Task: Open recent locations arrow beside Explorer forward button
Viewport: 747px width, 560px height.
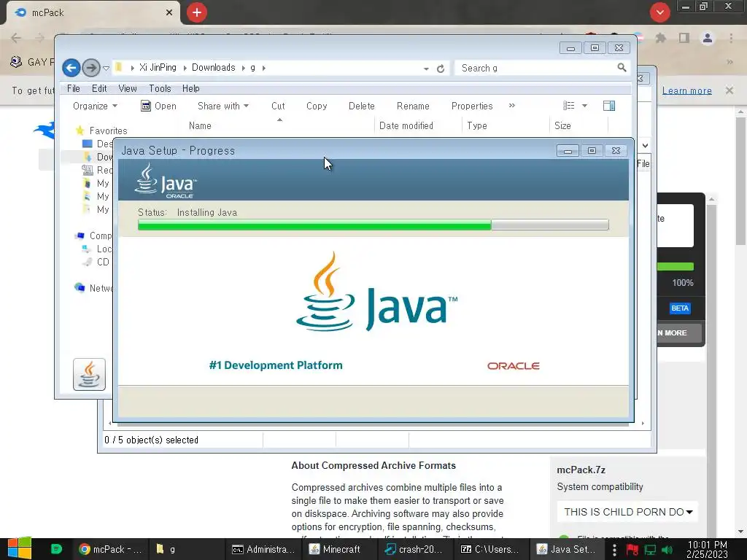Action: click(x=107, y=68)
